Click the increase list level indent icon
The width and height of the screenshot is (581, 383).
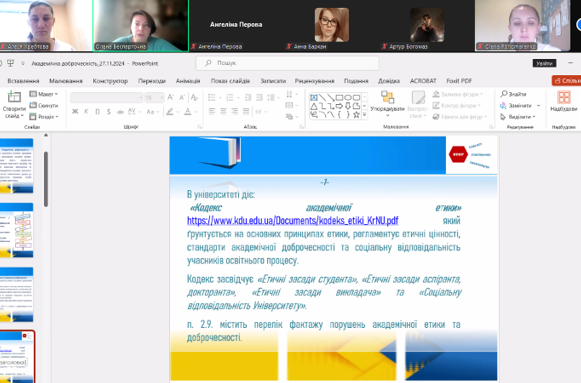[x=259, y=97]
